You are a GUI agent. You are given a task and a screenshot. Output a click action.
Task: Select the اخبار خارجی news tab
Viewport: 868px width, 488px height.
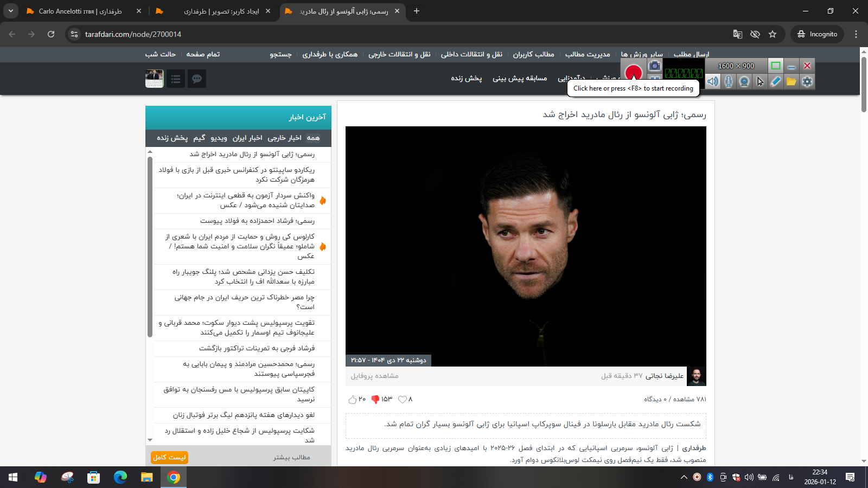click(x=284, y=138)
